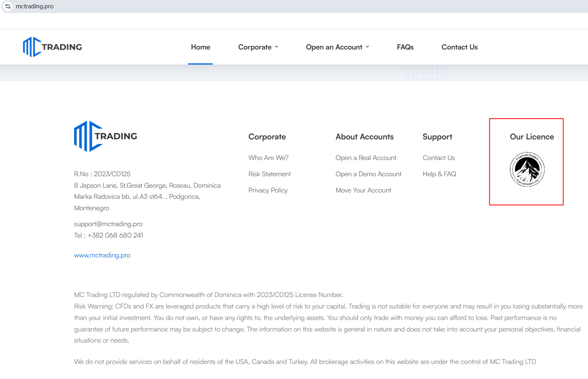Click the MC Trading logo in header
Viewport: 588px width, 379px height.
[52, 47]
